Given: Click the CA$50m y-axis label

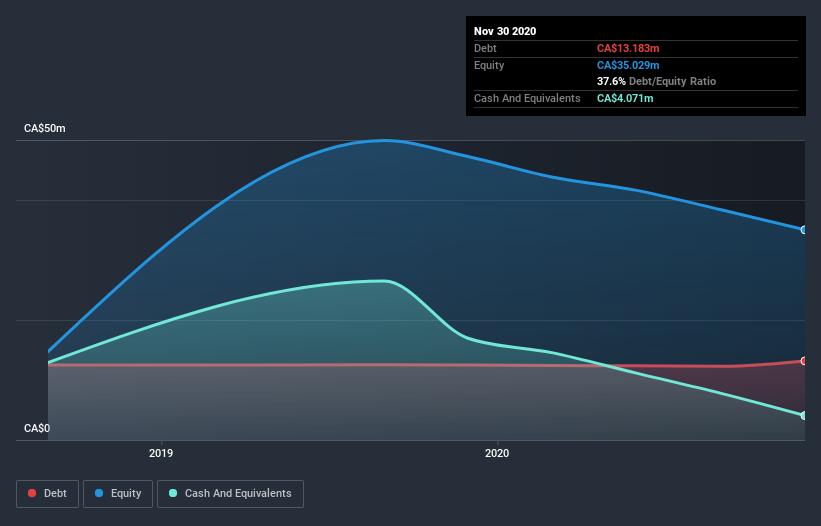Looking at the screenshot, I should pos(45,128).
